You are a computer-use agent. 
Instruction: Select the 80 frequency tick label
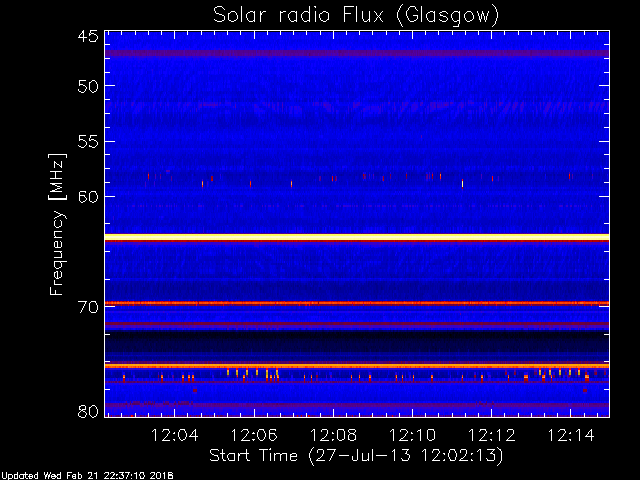88,411
